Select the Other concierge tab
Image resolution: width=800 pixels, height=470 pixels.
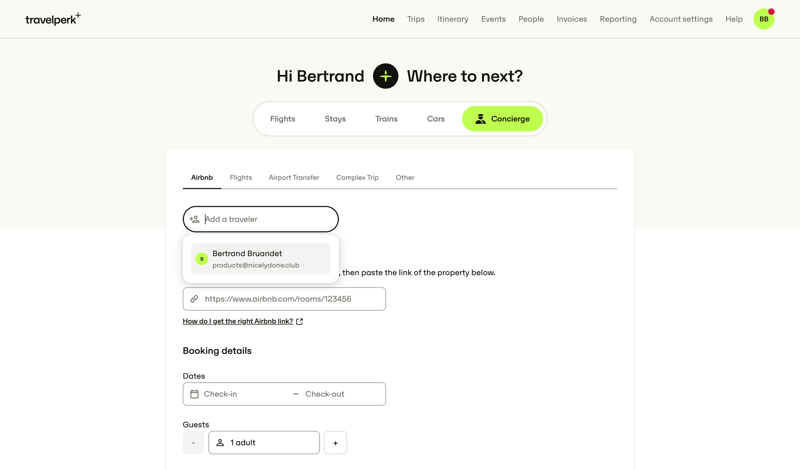[405, 178]
